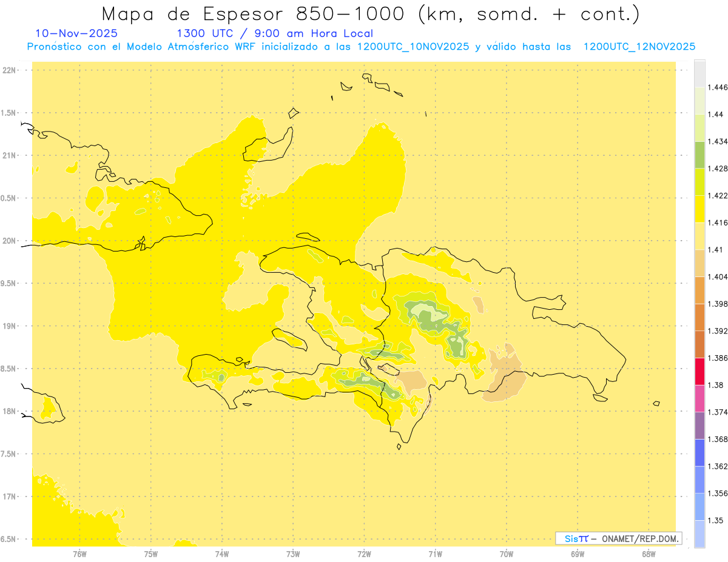Viewport: 728px width, 562px height.
Task: Select the 74W longitude axis label
Action: pos(222,554)
